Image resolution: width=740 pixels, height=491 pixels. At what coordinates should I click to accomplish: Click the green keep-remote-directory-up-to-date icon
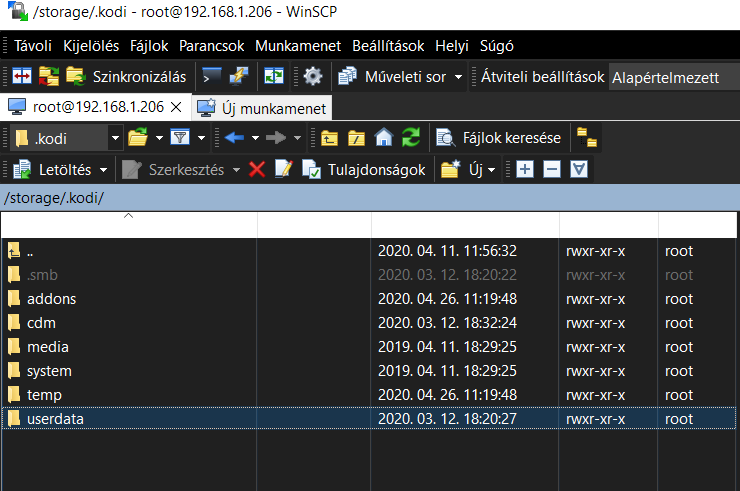pyautogui.click(x=274, y=76)
